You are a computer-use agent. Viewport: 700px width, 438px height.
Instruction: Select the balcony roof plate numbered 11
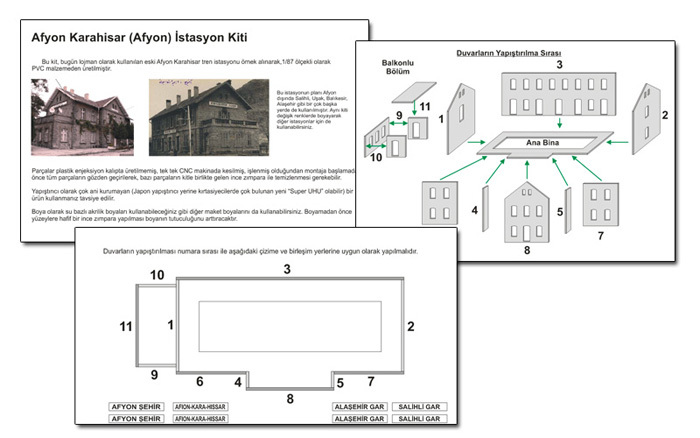click(414, 92)
